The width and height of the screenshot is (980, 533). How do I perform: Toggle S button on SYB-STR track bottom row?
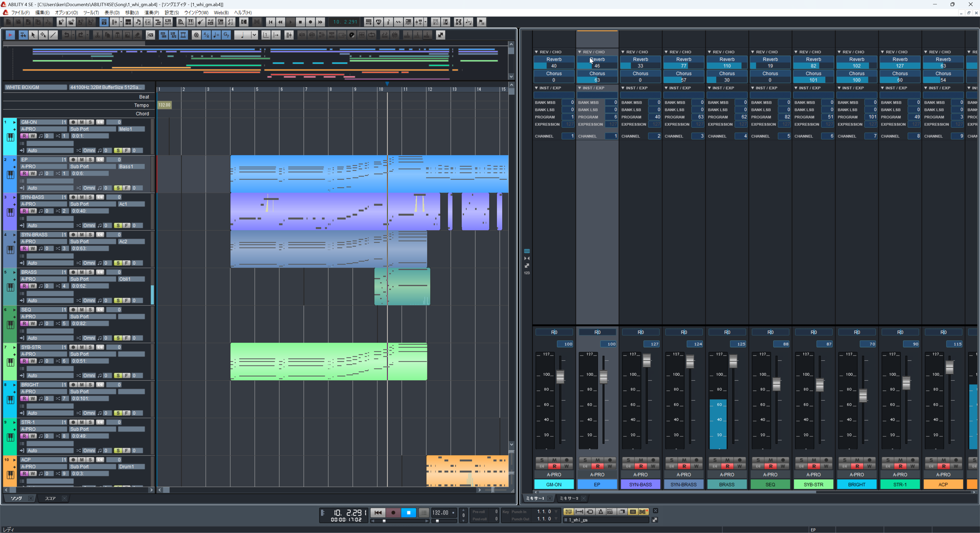coord(118,376)
